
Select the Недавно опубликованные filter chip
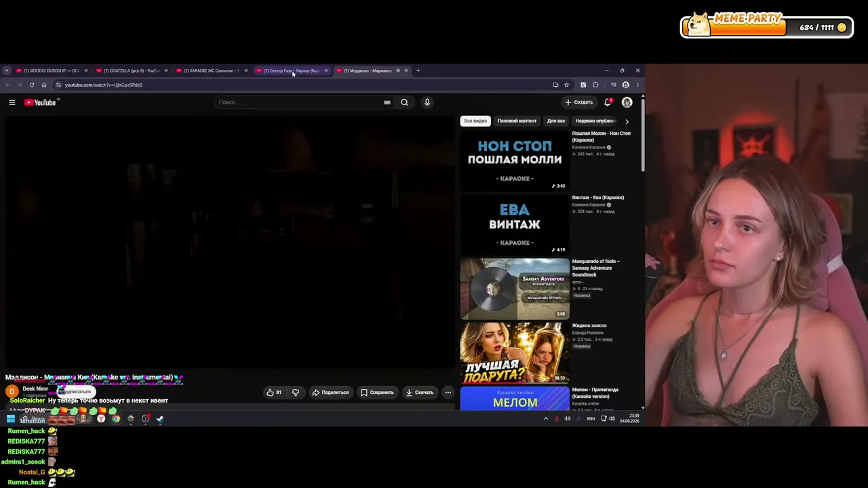pyautogui.click(x=595, y=121)
